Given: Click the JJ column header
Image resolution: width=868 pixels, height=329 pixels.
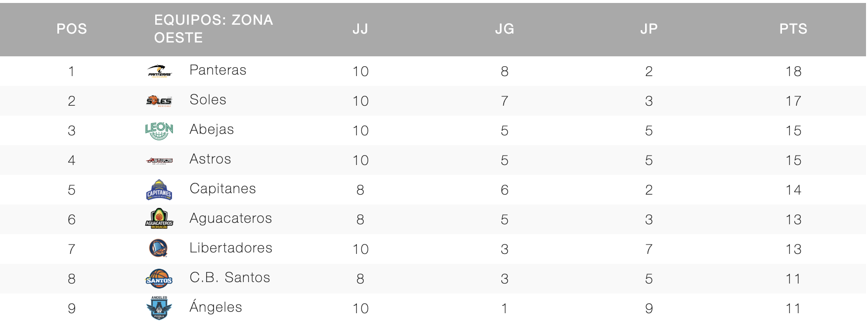Looking at the screenshot, I should point(360,29).
